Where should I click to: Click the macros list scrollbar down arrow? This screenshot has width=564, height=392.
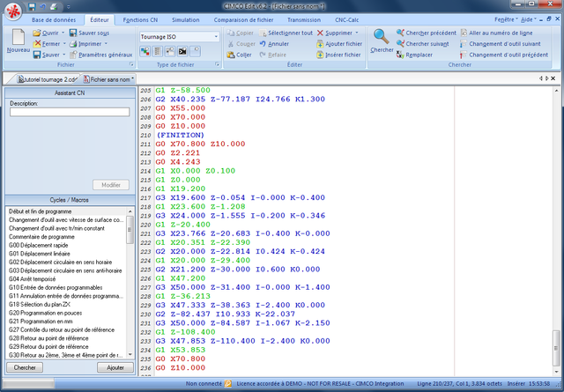pyautogui.click(x=130, y=355)
